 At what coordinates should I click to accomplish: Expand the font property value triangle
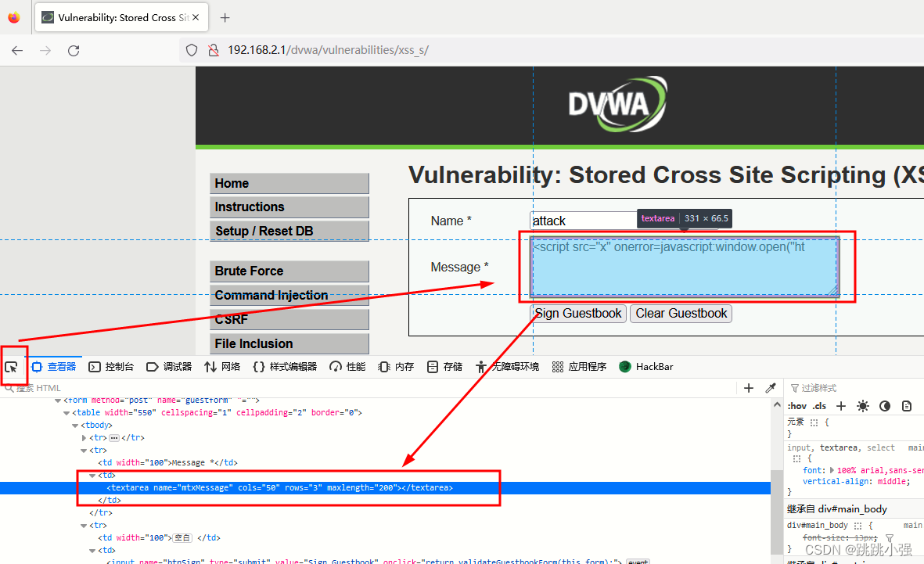tap(832, 470)
